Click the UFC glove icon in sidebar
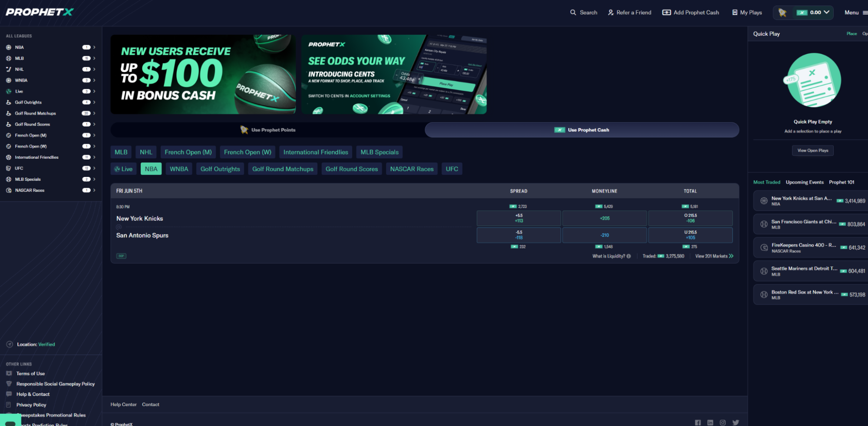This screenshot has width=868, height=426. tap(9, 168)
